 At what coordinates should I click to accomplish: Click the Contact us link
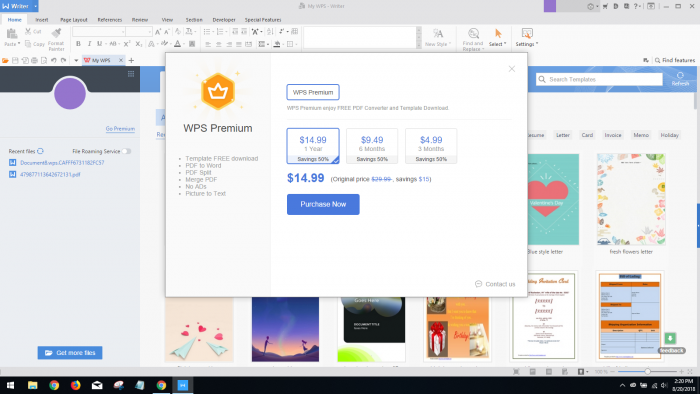point(495,284)
